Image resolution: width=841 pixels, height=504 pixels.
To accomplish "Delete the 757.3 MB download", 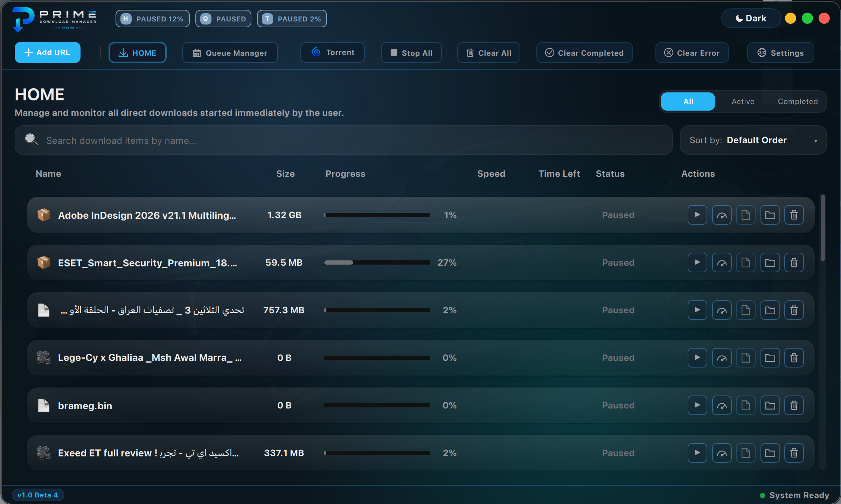I will pyautogui.click(x=794, y=310).
